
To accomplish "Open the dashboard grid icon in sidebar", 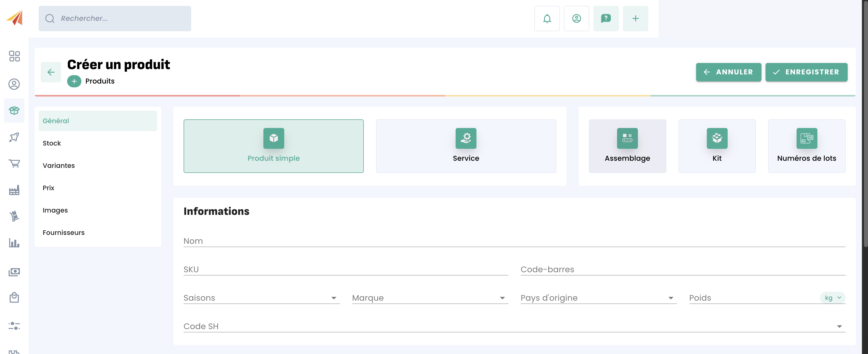I will point(14,56).
